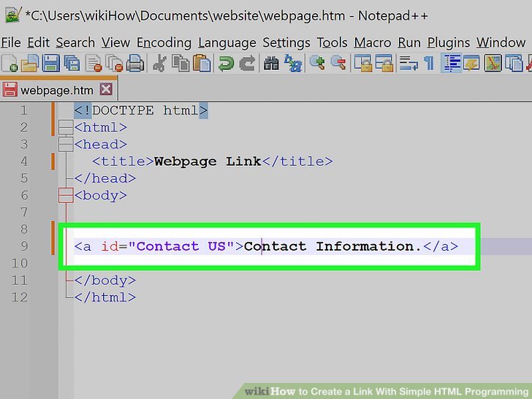Open the File menu
The height and width of the screenshot is (399, 532).
11,42
